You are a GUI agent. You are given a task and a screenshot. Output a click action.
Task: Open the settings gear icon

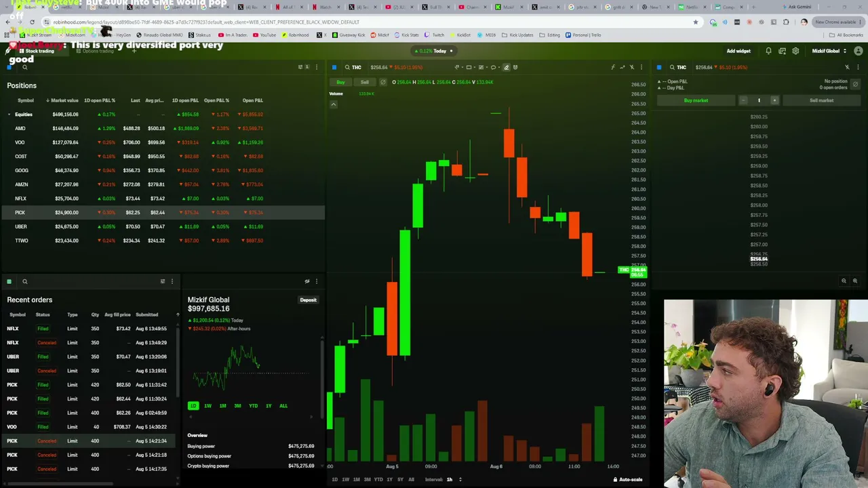[x=795, y=51]
